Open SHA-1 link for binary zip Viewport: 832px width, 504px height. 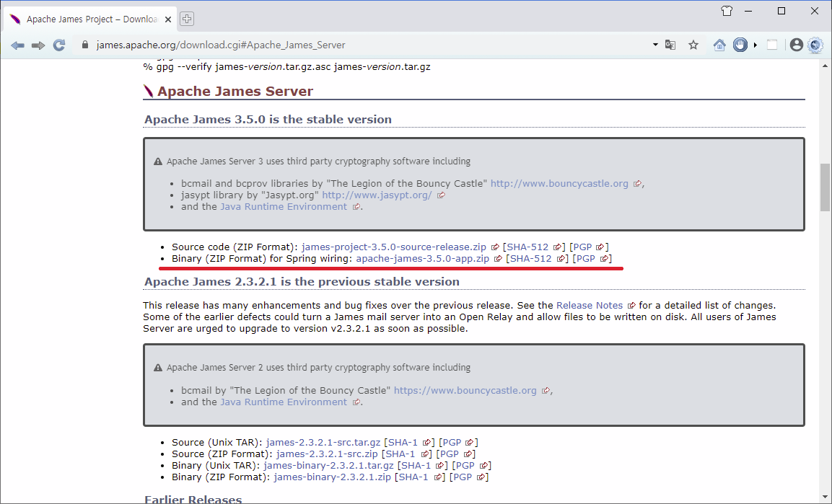click(x=413, y=477)
